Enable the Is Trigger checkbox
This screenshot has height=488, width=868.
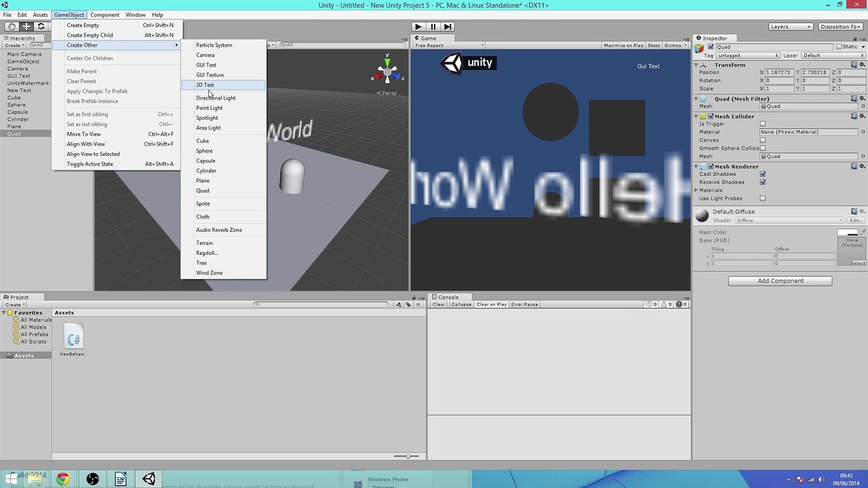click(763, 124)
